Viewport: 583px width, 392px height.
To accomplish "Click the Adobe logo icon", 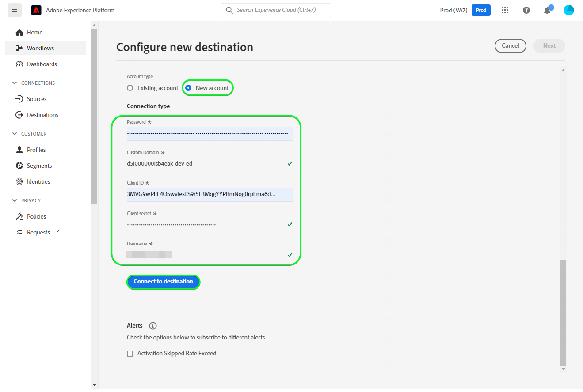I will [x=36, y=10].
